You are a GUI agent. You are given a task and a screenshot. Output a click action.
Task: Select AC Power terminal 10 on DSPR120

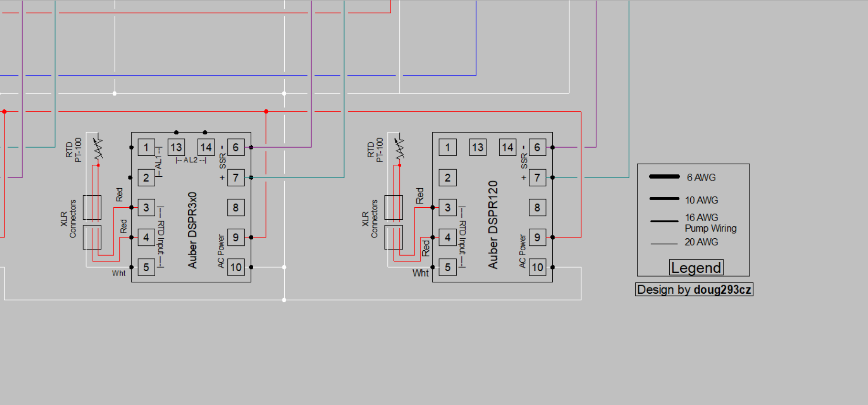point(537,267)
